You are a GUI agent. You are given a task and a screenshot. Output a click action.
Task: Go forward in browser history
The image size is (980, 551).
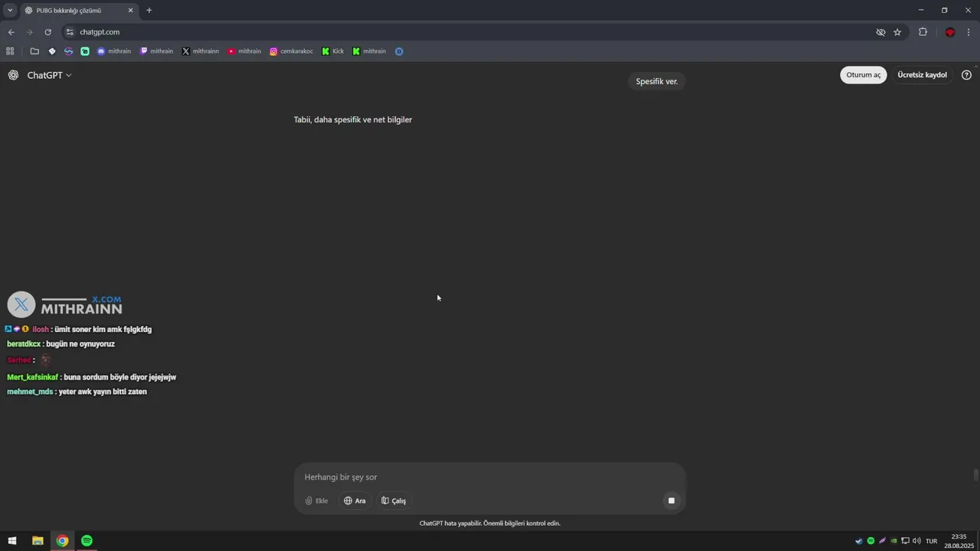29,32
